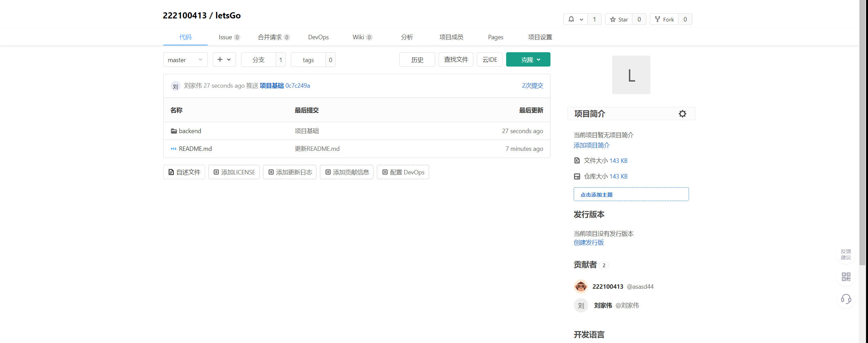This screenshot has height=343, width=868.
Task: Open the 2次提交 commits link
Action: (x=532, y=86)
